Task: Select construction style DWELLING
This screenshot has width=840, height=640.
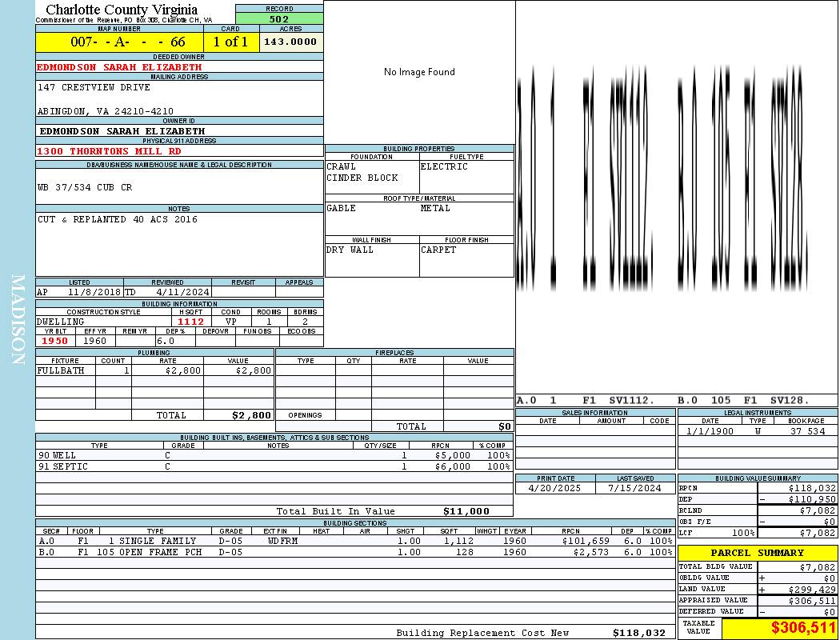Action: coord(60,322)
